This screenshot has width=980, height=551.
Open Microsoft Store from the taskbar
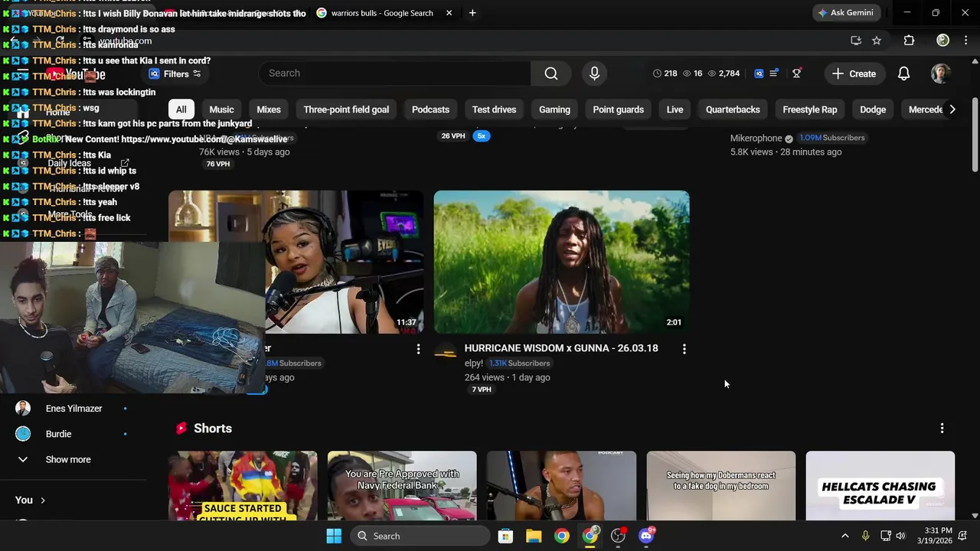pos(505,536)
